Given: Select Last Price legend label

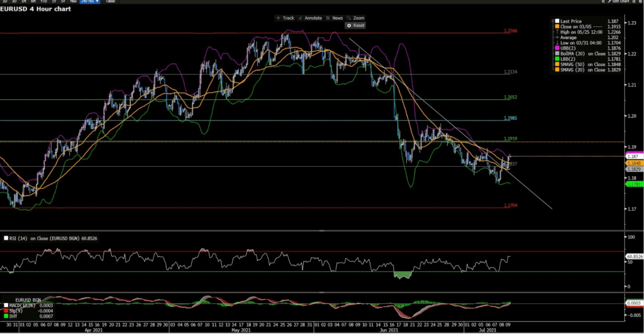Looking at the screenshot, I should point(571,21).
